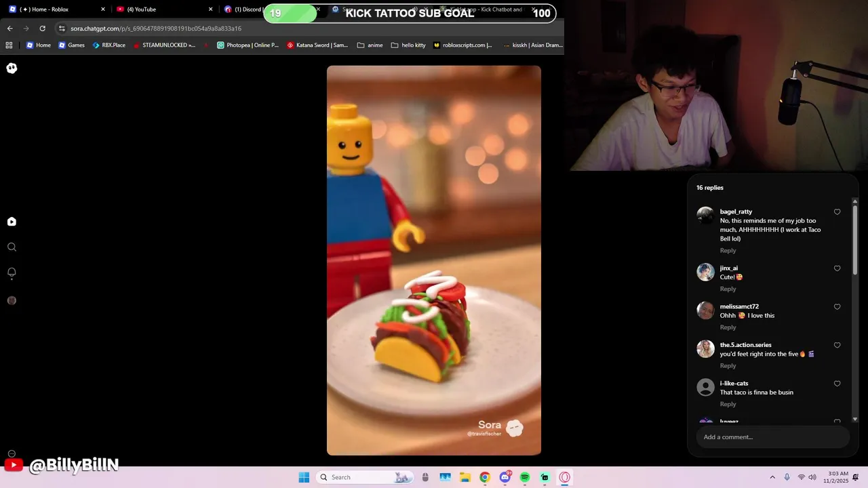View the.5.action.series avatar
The width and height of the screenshot is (868, 488).
coord(705,349)
